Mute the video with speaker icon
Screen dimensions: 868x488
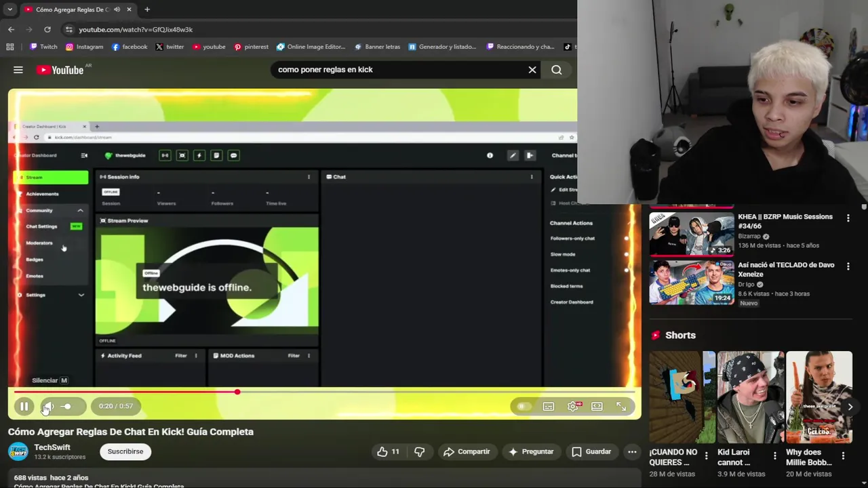tap(47, 406)
